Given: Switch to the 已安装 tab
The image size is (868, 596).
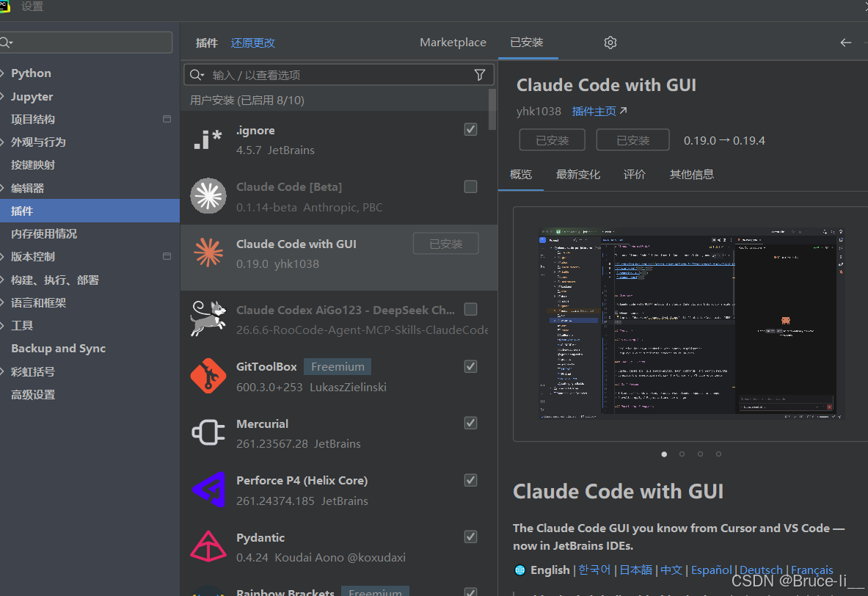Looking at the screenshot, I should (526, 42).
